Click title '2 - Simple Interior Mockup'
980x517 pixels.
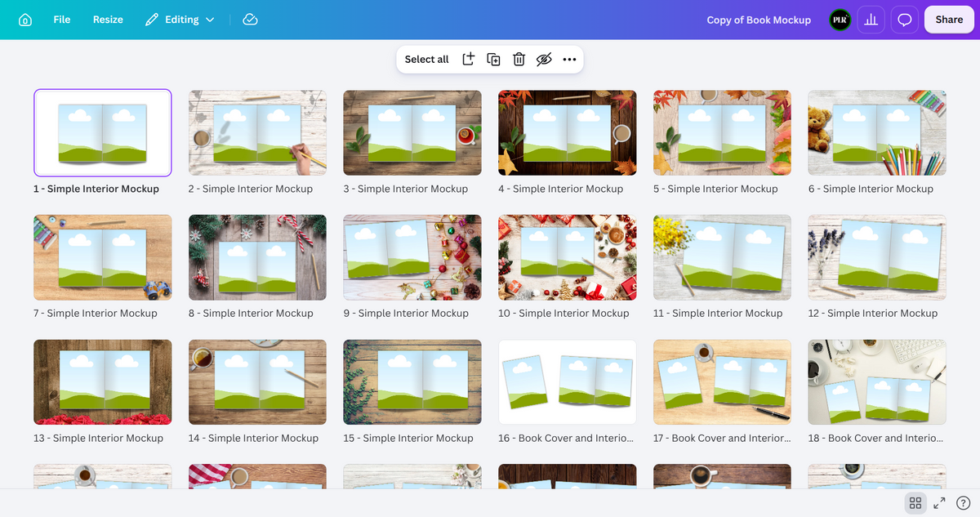point(251,189)
